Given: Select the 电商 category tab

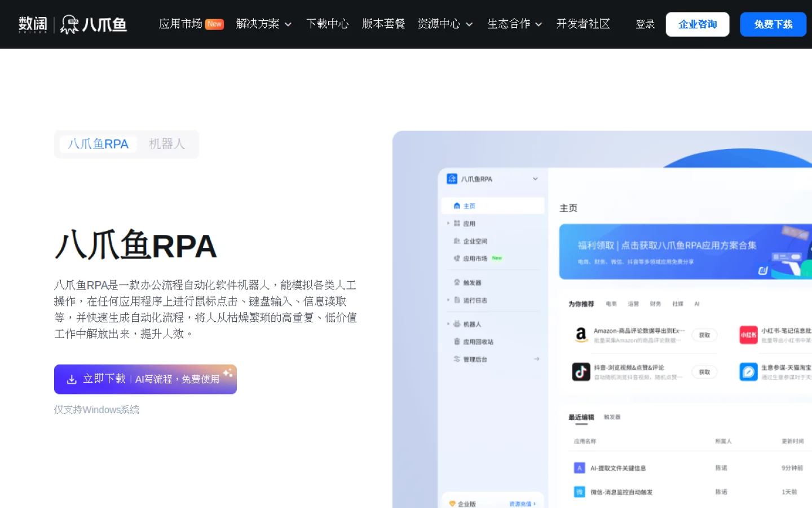Looking at the screenshot, I should tap(611, 304).
